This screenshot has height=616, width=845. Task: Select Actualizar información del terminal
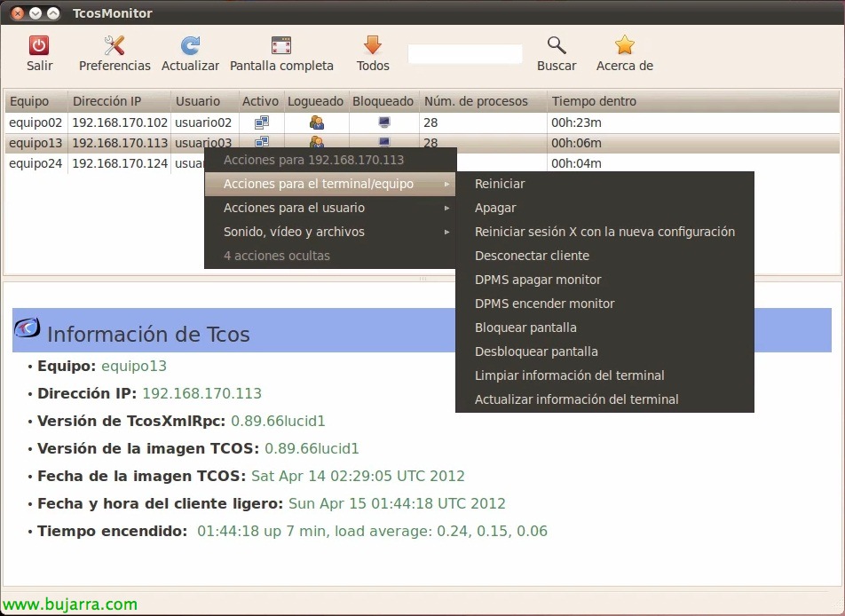(604, 399)
